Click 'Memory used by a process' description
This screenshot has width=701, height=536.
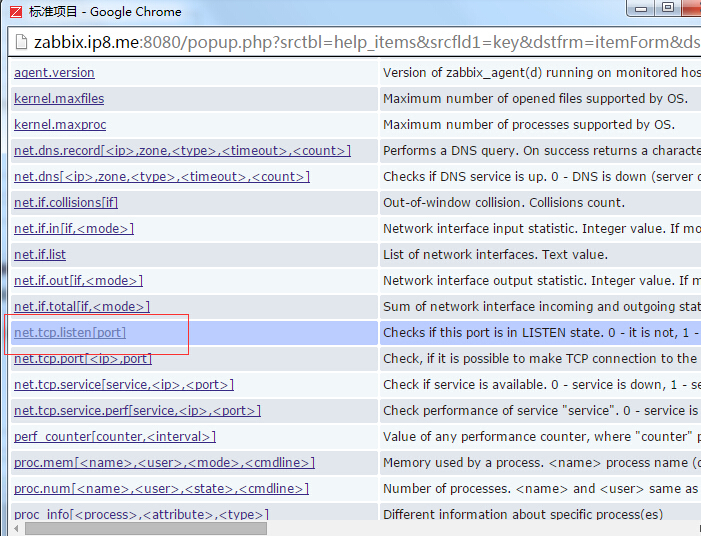click(542, 462)
